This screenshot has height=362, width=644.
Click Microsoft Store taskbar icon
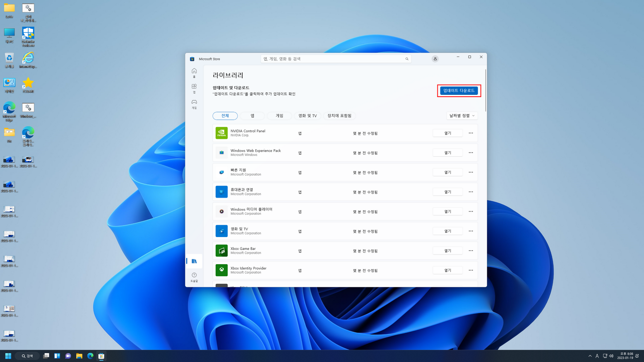pos(101,356)
